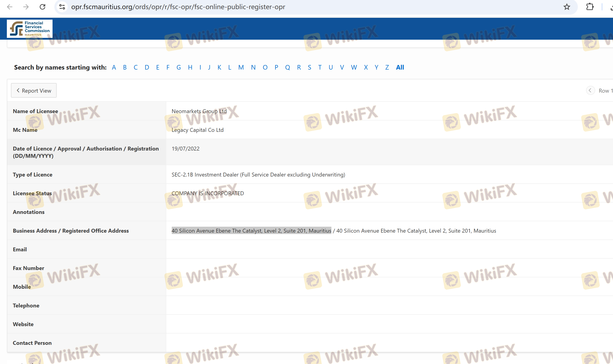
Task: Filter names starting with letter S
Action: click(309, 68)
